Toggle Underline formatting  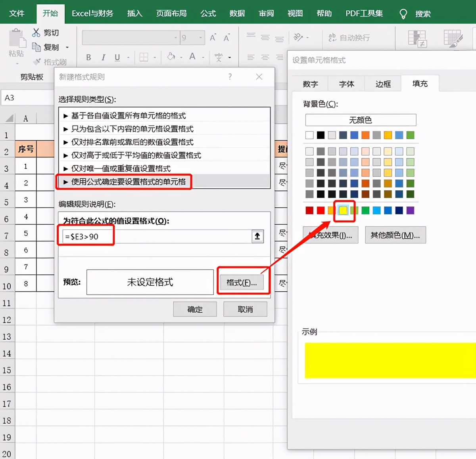117,57
